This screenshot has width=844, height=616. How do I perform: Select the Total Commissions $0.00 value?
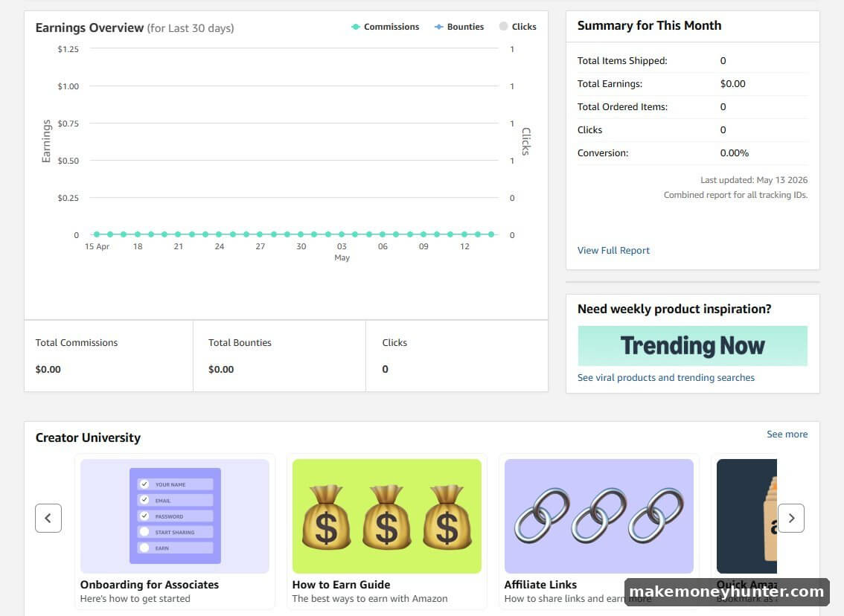coord(48,370)
